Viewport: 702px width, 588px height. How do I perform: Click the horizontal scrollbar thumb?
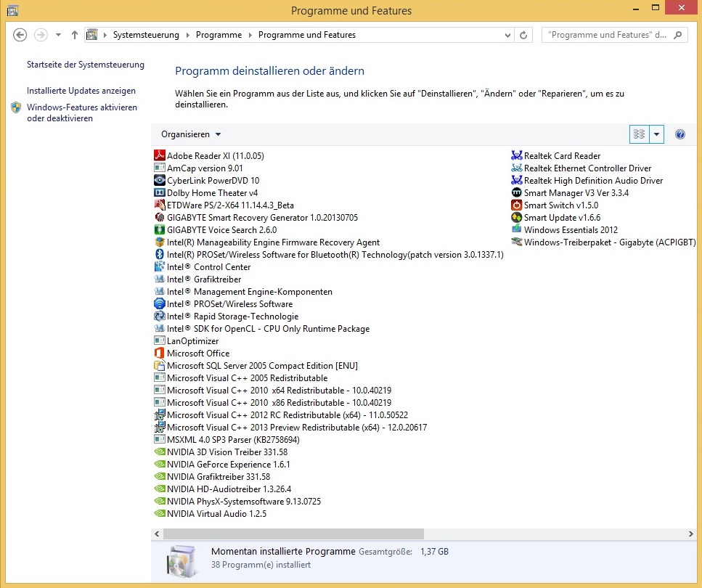coord(293,534)
